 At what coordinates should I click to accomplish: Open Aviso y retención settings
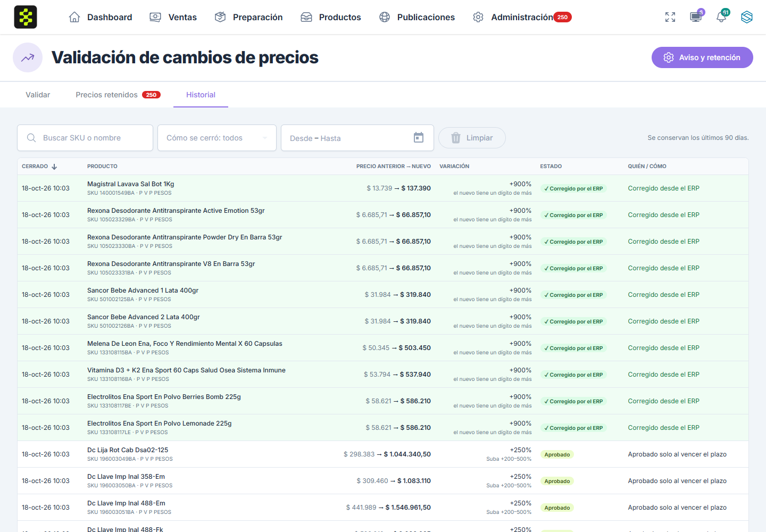click(702, 57)
